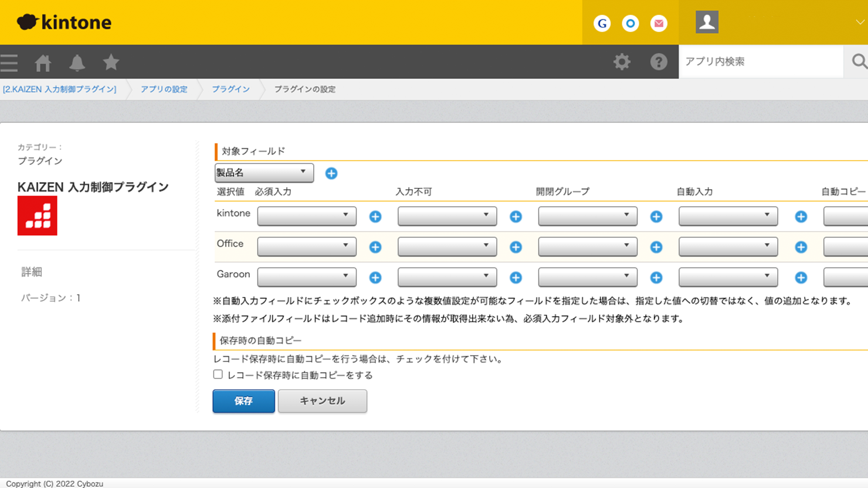Open the blue circle Office service icon
This screenshot has width=868, height=488.
pos(630,23)
